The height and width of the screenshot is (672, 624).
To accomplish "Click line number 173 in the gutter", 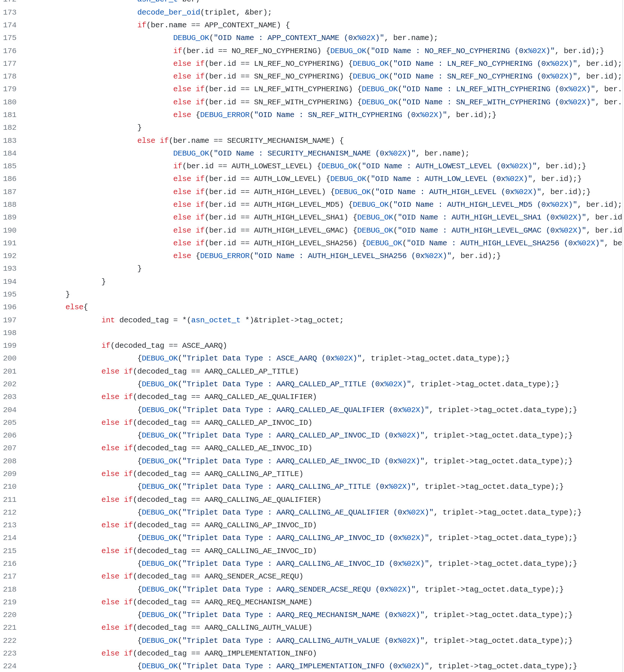I will [x=10, y=12].
